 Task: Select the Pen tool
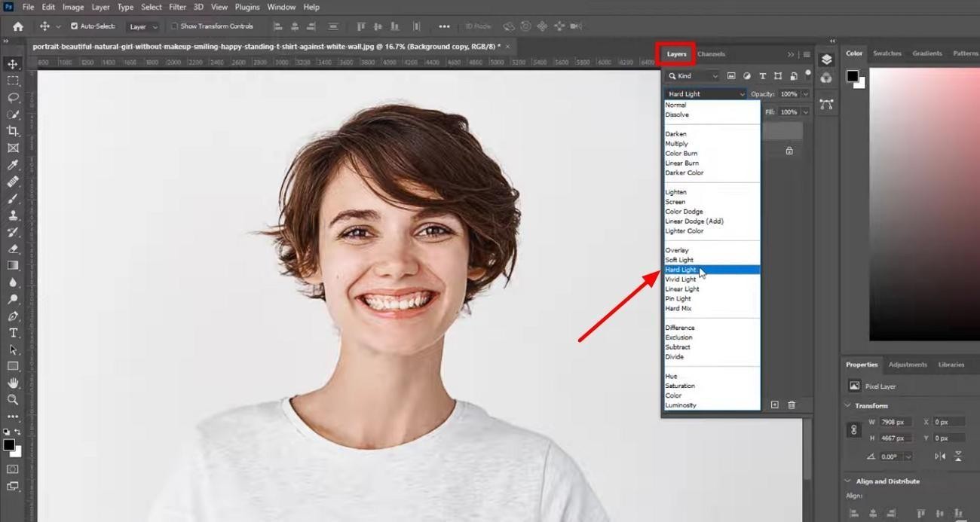(x=13, y=316)
